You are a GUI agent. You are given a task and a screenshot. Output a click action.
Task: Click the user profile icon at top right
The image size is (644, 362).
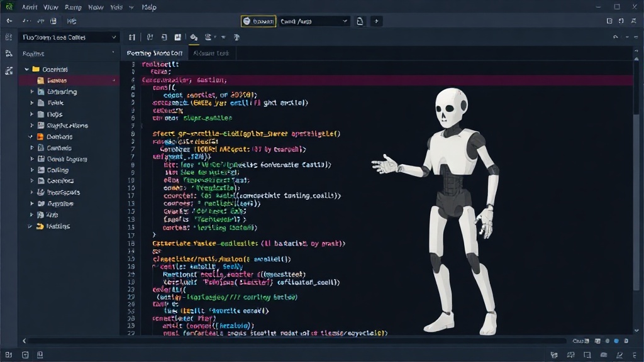point(634,21)
